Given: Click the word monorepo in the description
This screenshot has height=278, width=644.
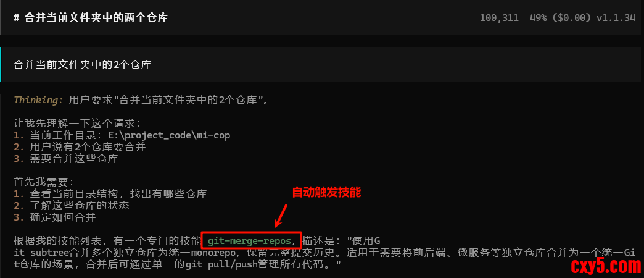Looking at the screenshot, I should click(213, 252).
